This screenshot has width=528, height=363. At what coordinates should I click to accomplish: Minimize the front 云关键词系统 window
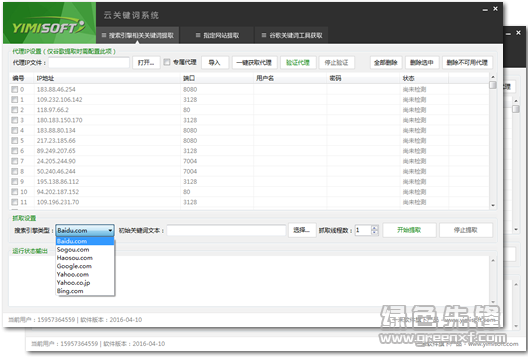[485, 10]
